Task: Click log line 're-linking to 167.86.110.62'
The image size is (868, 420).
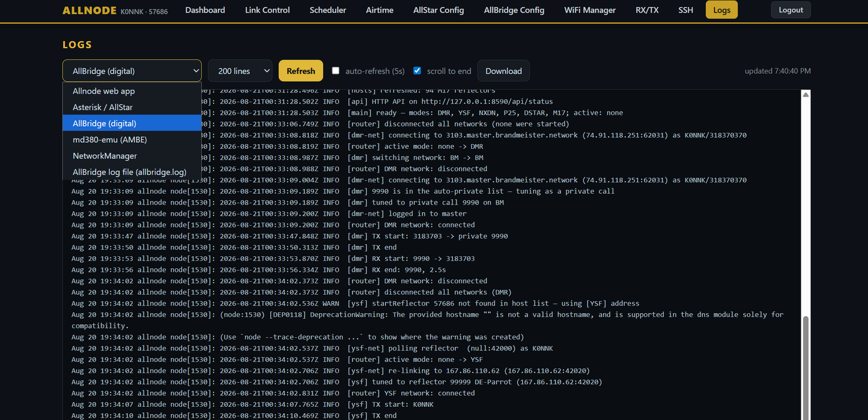Action: (x=330, y=370)
